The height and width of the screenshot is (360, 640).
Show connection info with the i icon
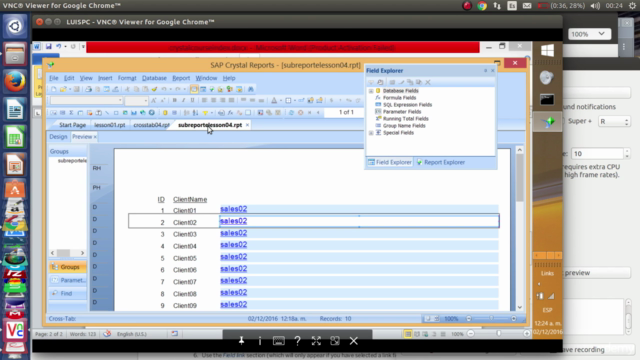[260, 341]
